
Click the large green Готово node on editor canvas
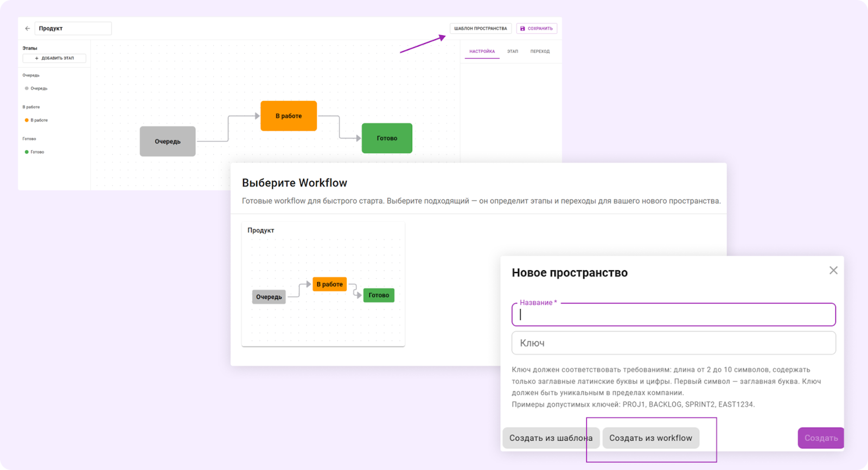point(387,138)
